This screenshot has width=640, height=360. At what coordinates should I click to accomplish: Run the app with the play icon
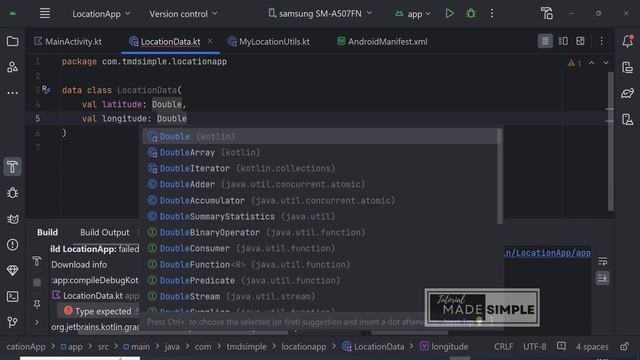(x=449, y=13)
